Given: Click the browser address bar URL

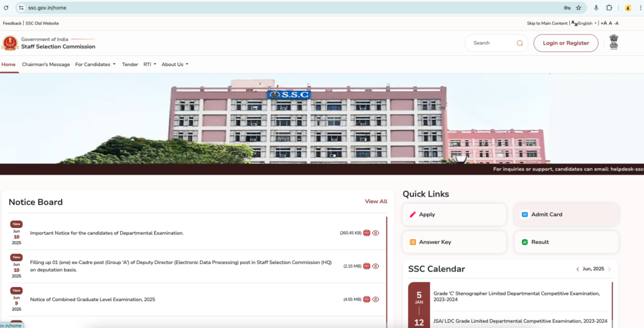Looking at the screenshot, I should coord(47,8).
